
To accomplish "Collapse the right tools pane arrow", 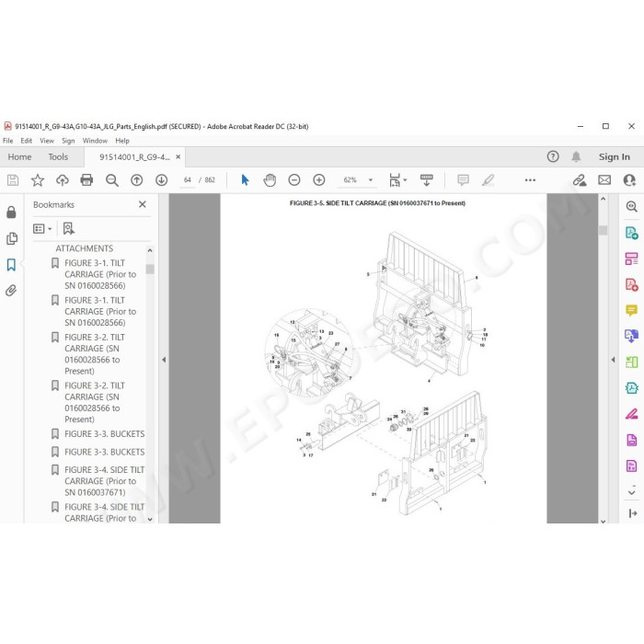I will [x=613, y=360].
